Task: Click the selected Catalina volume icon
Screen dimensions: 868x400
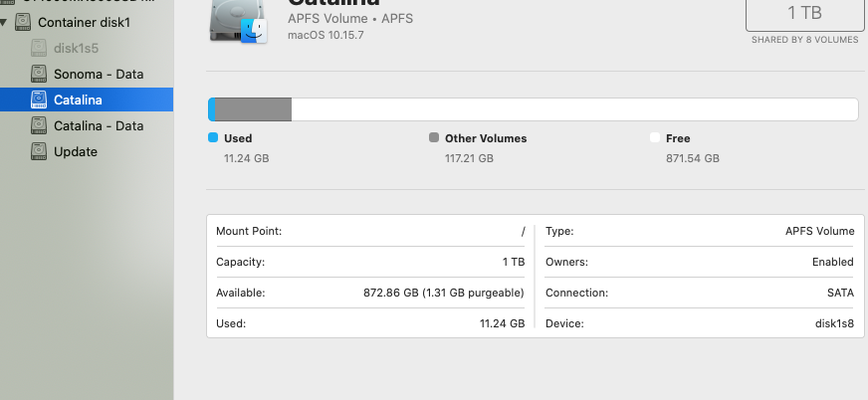Action: 38,100
